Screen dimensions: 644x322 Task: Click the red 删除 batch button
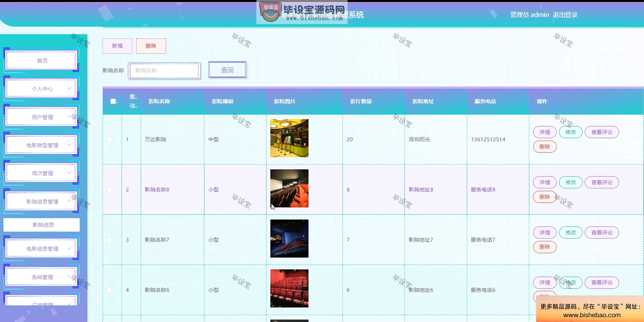[151, 46]
